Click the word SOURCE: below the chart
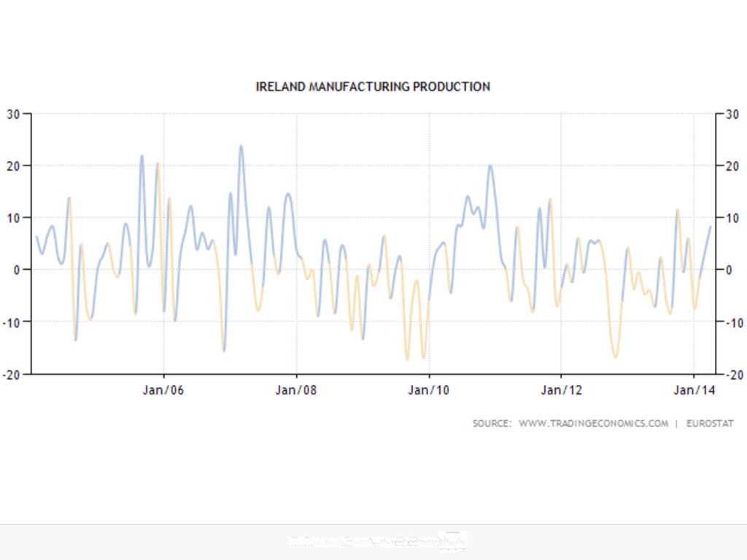747x560 pixels. 492,424
